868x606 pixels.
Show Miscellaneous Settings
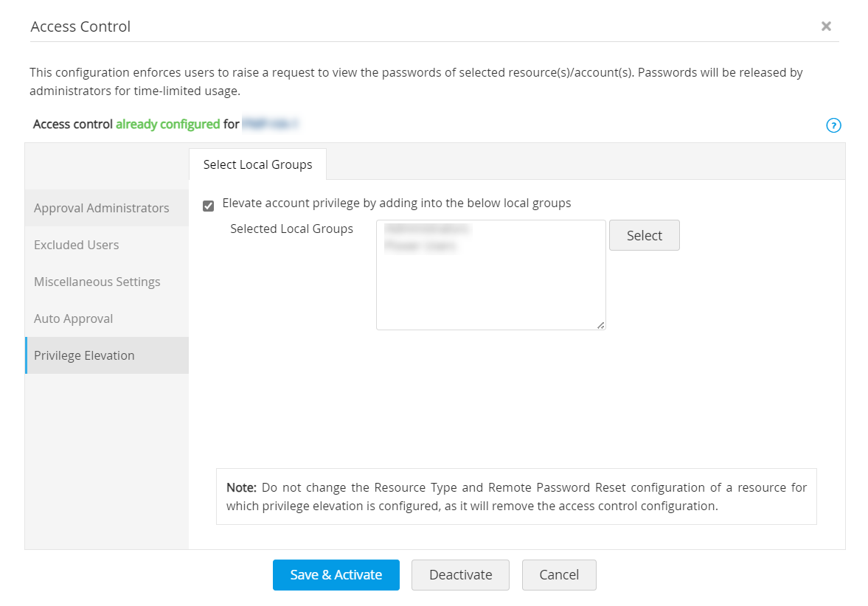[x=97, y=282]
